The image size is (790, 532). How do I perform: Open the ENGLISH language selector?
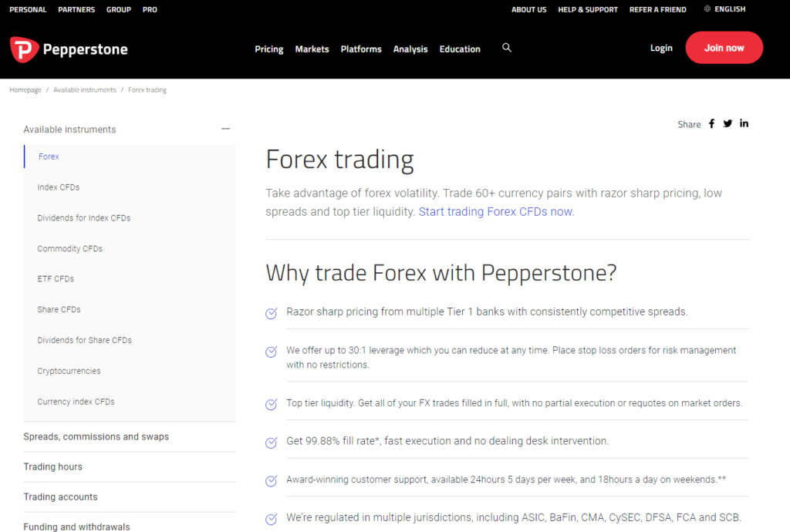tap(730, 9)
